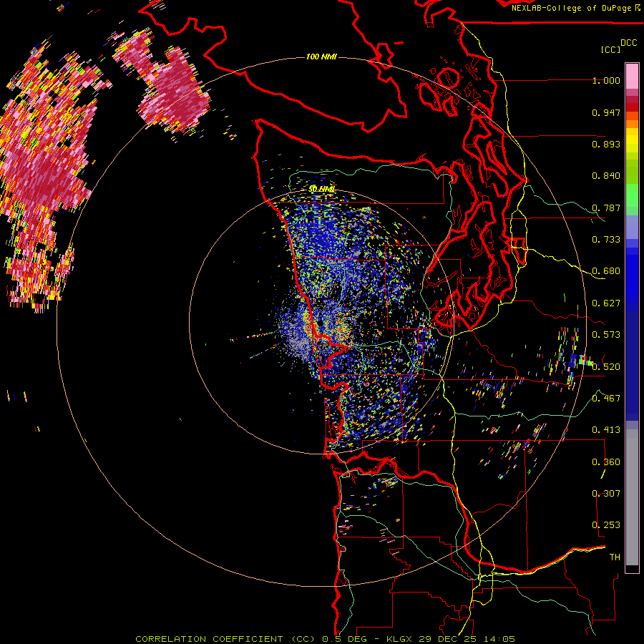Screen dimensions: 644x644
Task: Click the 50 NMI range ring label
Action: tap(321, 190)
